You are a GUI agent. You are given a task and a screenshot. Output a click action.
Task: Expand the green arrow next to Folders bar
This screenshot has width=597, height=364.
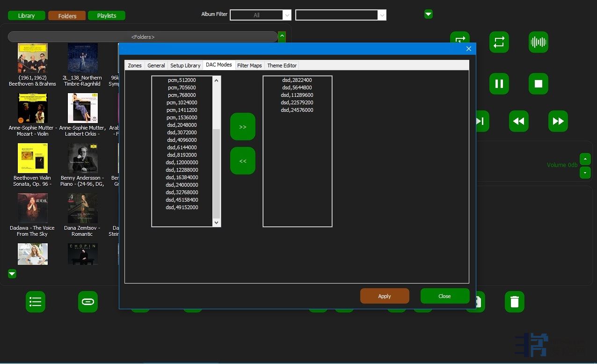282,36
